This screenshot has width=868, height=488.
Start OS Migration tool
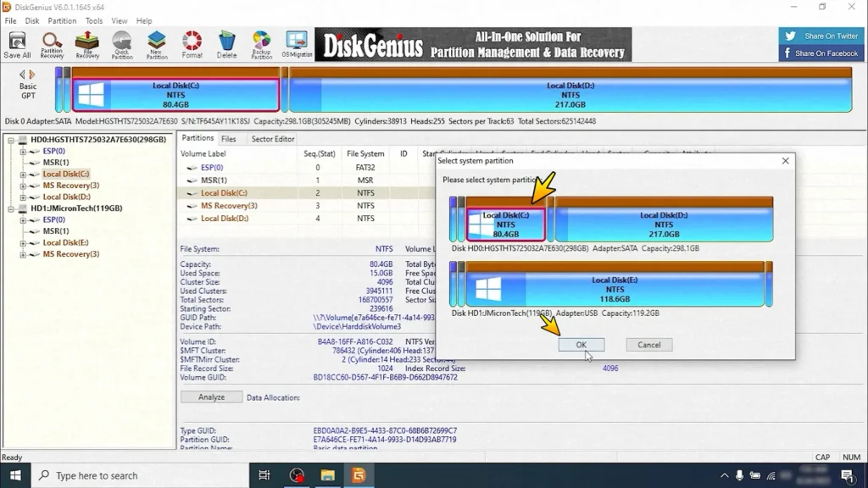coord(297,45)
